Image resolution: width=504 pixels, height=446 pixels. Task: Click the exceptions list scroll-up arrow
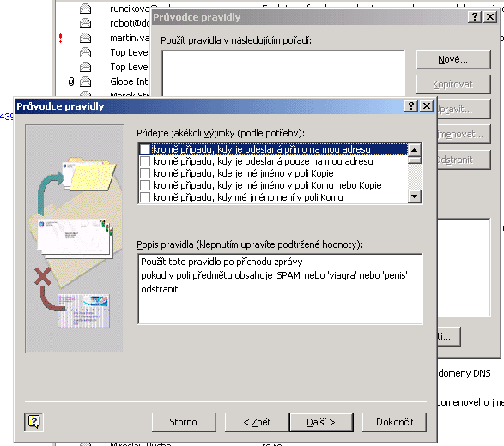pyautogui.click(x=415, y=150)
